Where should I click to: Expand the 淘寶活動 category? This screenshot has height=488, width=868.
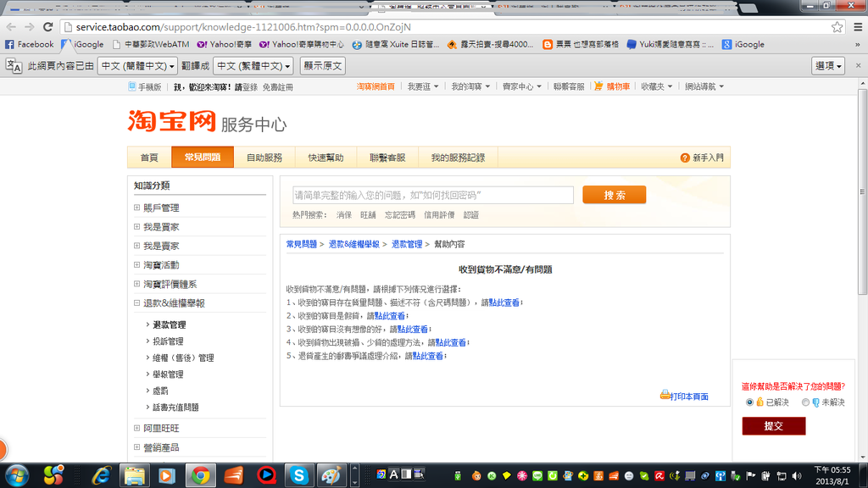136,264
